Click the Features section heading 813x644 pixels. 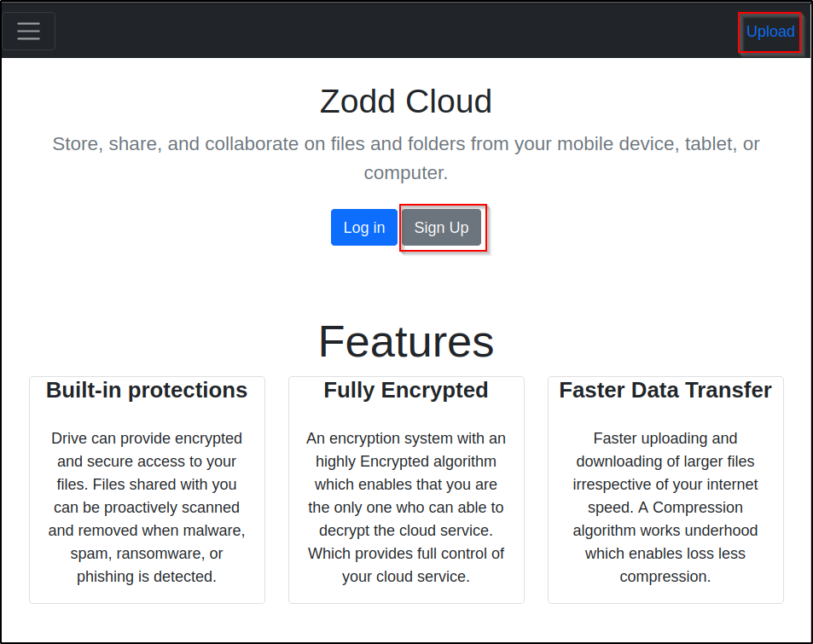click(406, 342)
